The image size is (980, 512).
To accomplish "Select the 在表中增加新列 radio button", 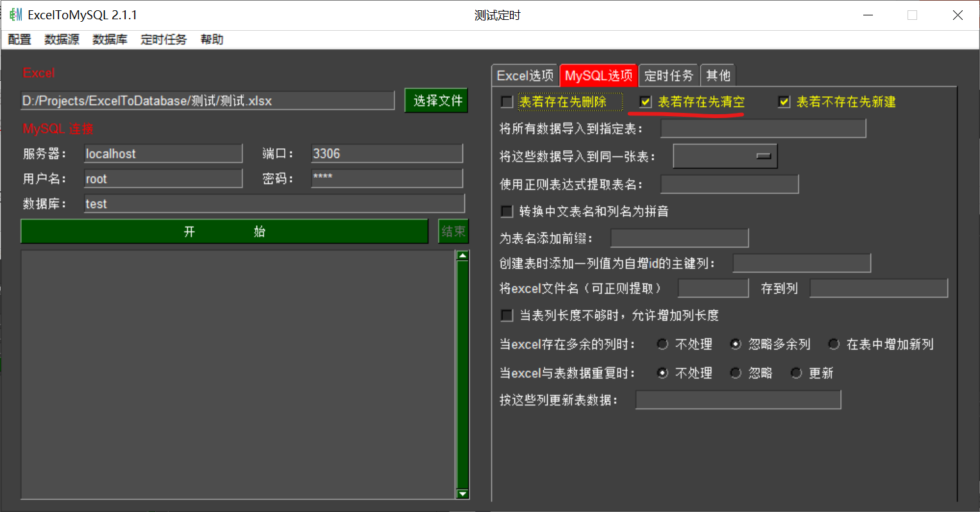I will pos(834,345).
